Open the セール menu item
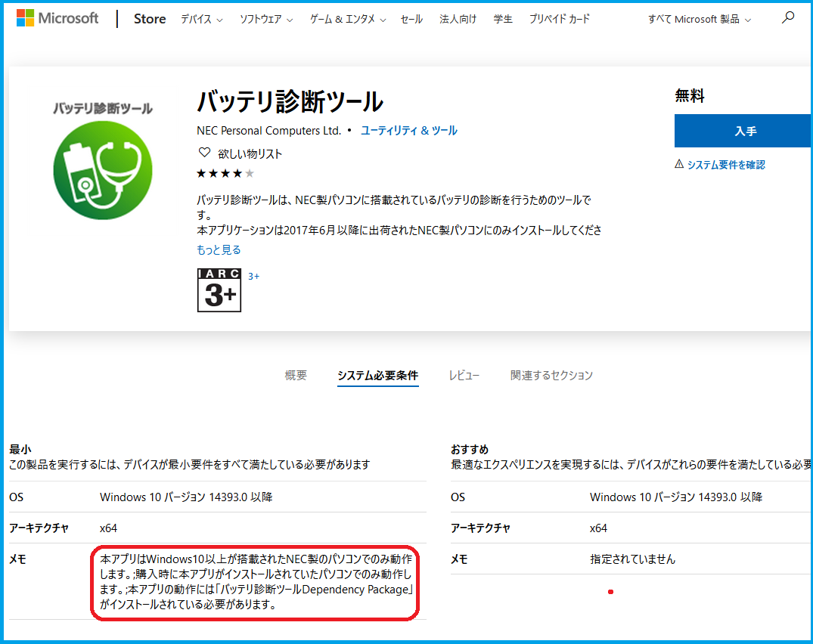Viewport: 813px width, 644px height. click(411, 19)
